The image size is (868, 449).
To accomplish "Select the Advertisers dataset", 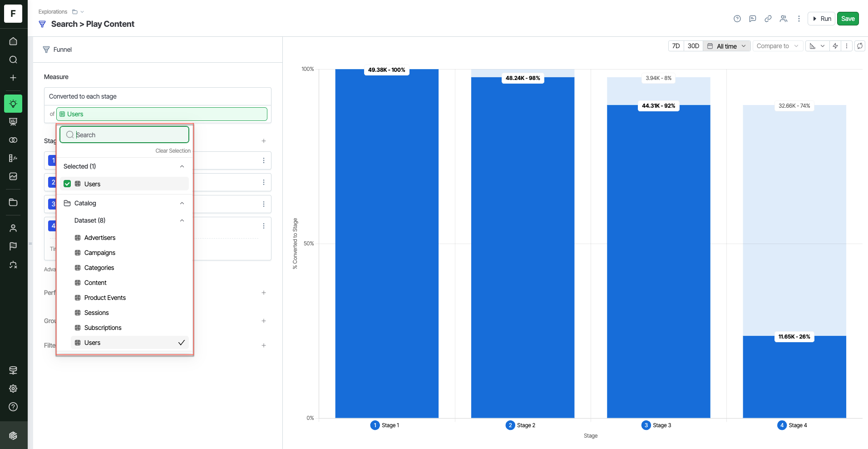I will pos(130,238).
